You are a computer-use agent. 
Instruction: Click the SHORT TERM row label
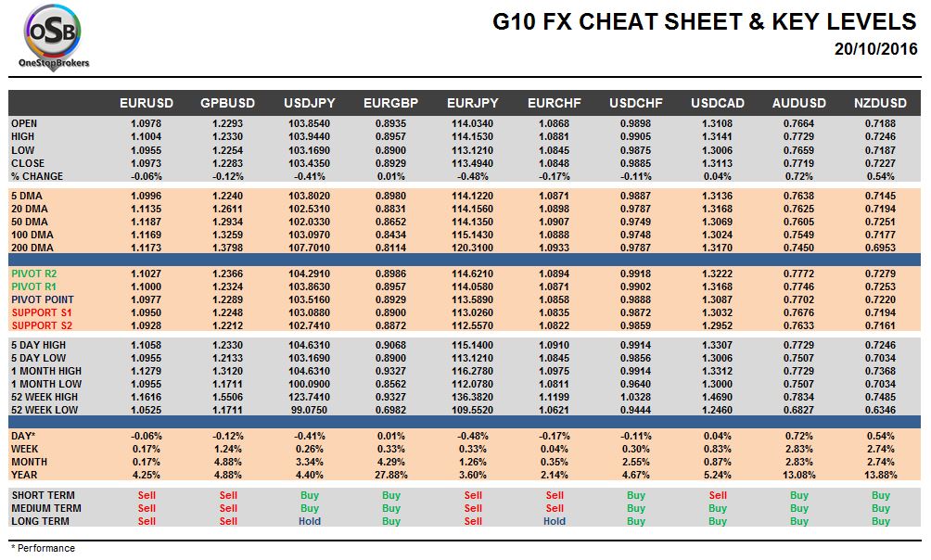pyautogui.click(x=43, y=495)
